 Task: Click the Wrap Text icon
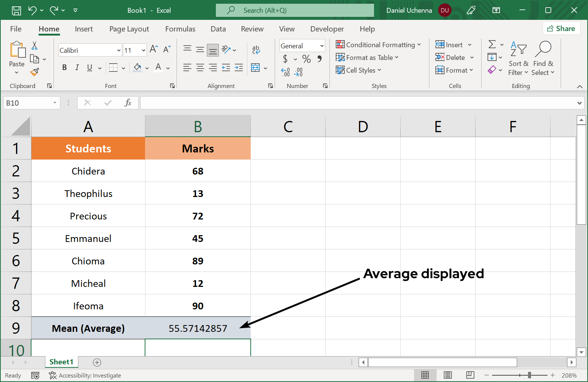click(x=256, y=49)
